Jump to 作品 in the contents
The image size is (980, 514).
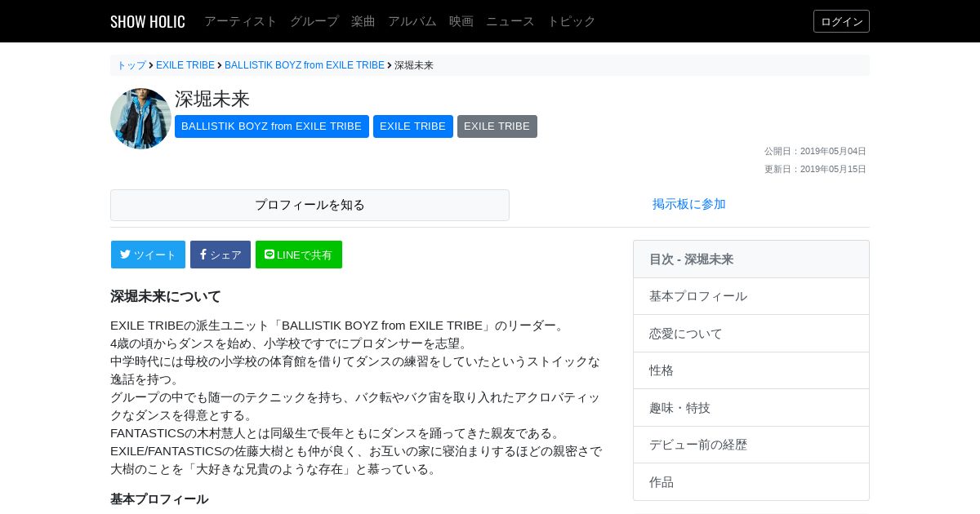[x=751, y=482]
